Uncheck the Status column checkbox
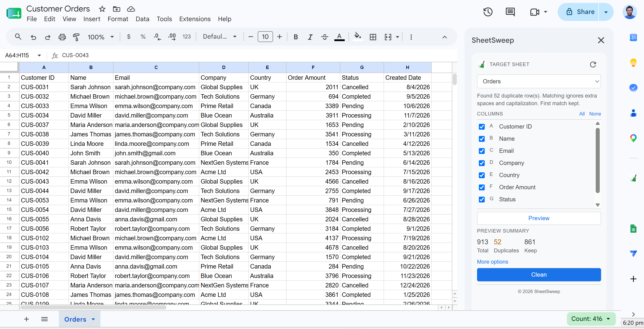 click(x=482, y=199)
